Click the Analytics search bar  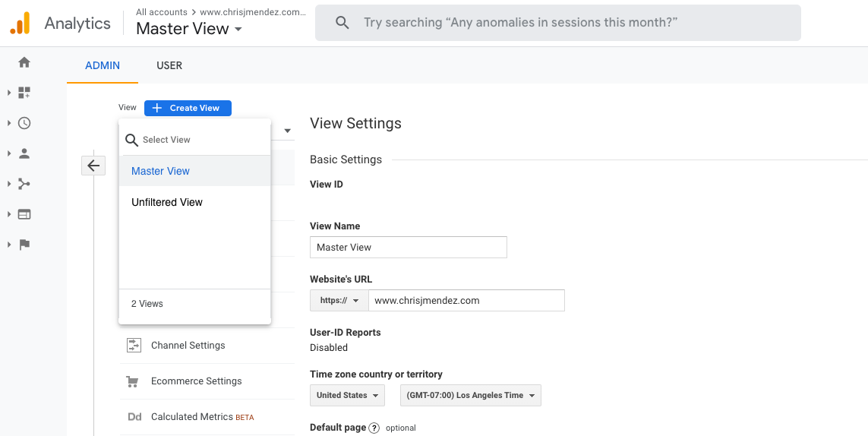coord(558,23)
